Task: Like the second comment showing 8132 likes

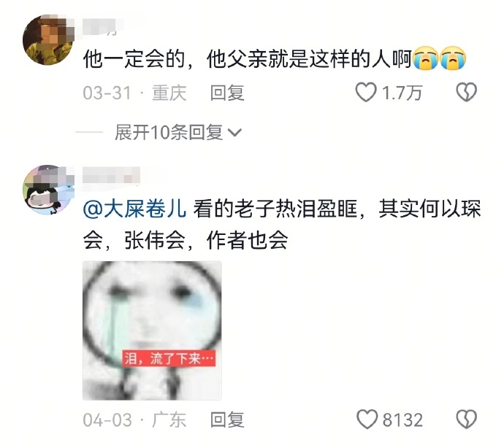Action: (x=367, y=420)
